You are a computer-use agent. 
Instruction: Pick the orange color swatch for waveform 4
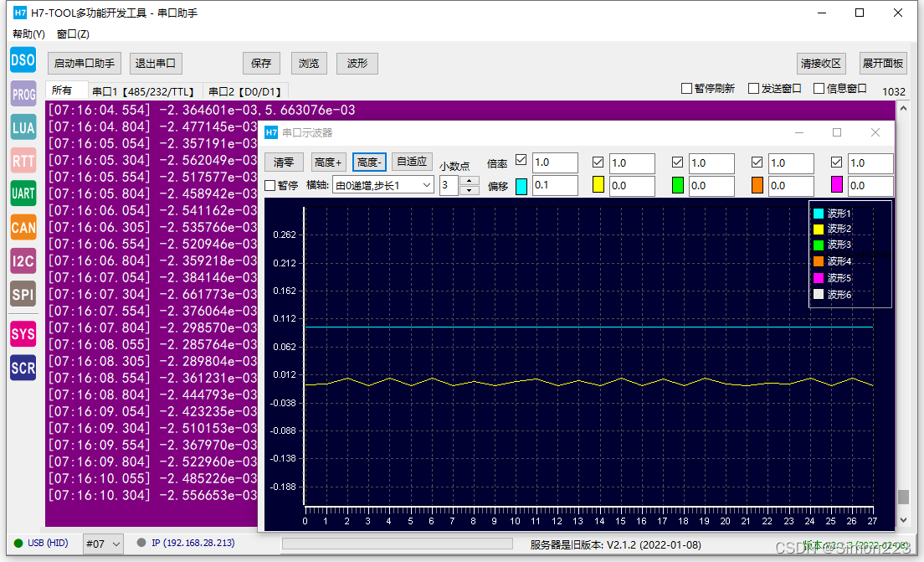(x=757, y=185)
